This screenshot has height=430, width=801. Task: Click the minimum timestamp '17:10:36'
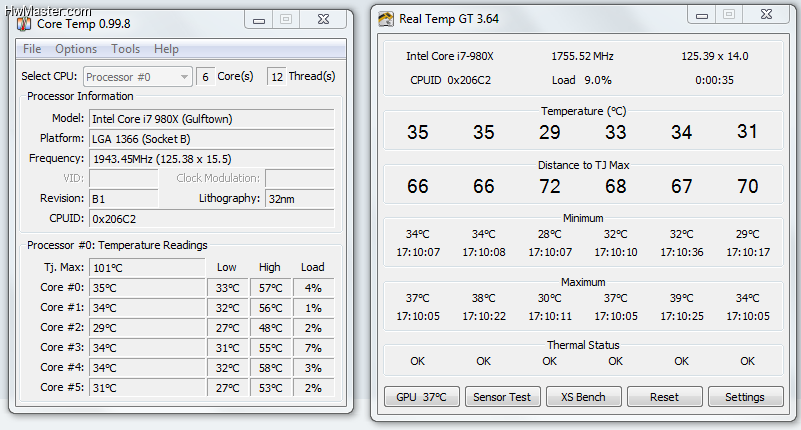pos(681,252)
